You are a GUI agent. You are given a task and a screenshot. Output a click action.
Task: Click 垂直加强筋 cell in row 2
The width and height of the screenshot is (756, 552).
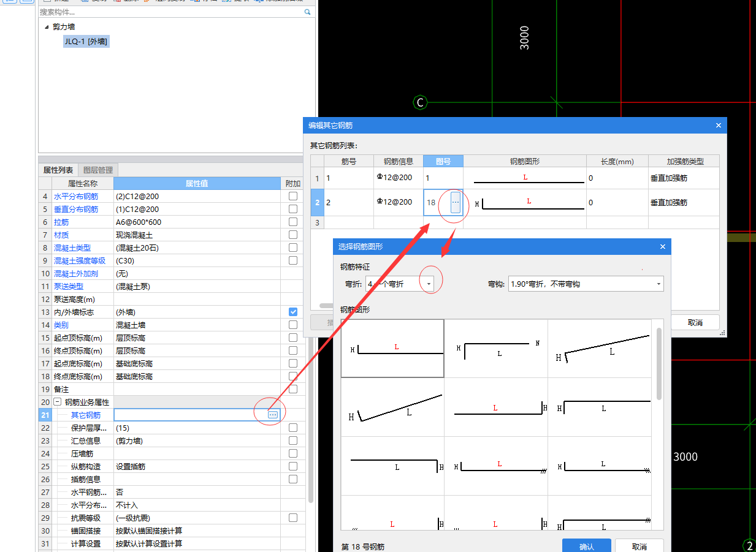point(684,202)
